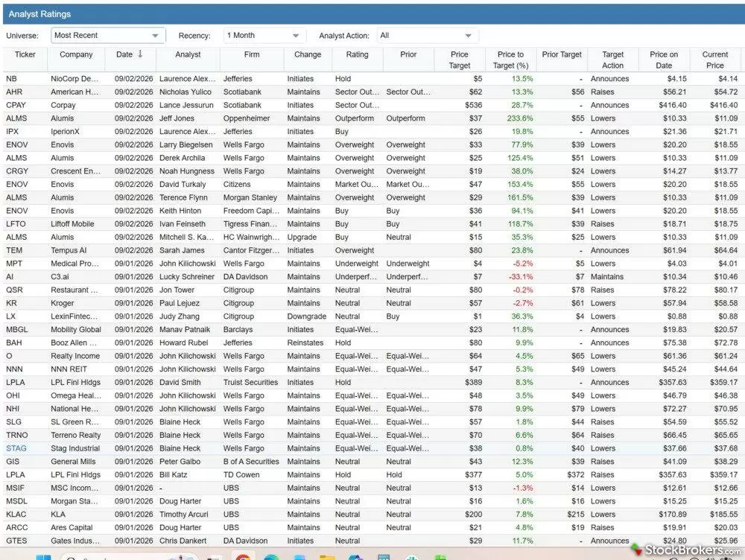Click analyst name 'Nicholas Yulico'
Image resolution: width=745 pixels, height=560 pixels.
186,92
